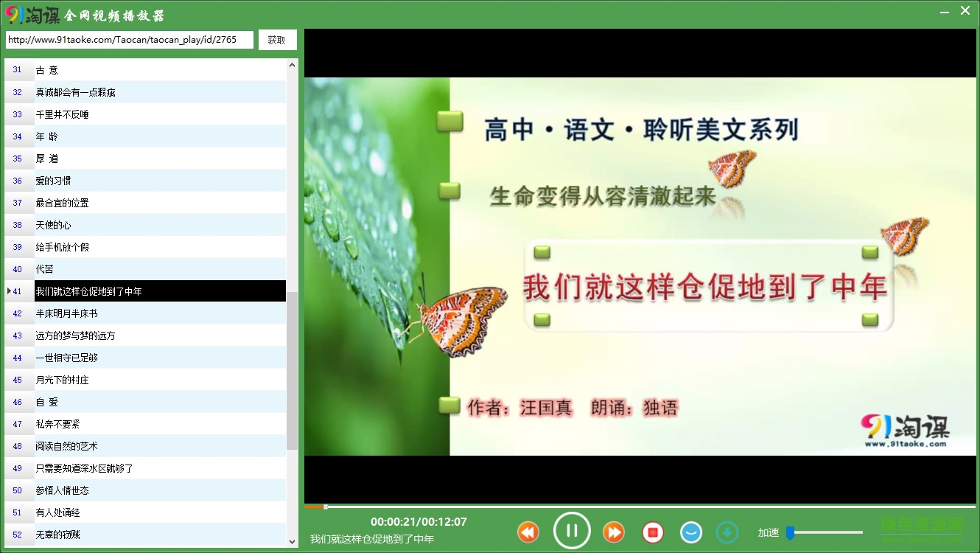Skip to the next track
Viewport: 980px width, 553px height.
click(613, 531)
